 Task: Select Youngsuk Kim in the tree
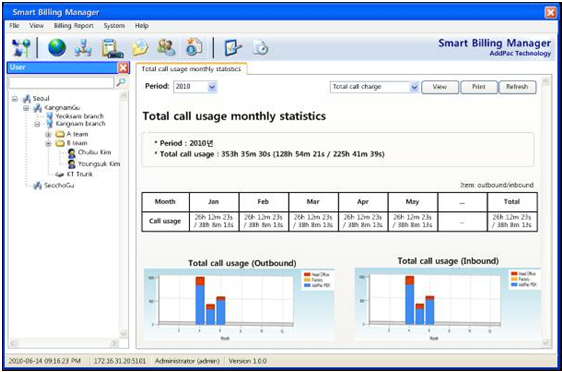click(x=99, y=164)
